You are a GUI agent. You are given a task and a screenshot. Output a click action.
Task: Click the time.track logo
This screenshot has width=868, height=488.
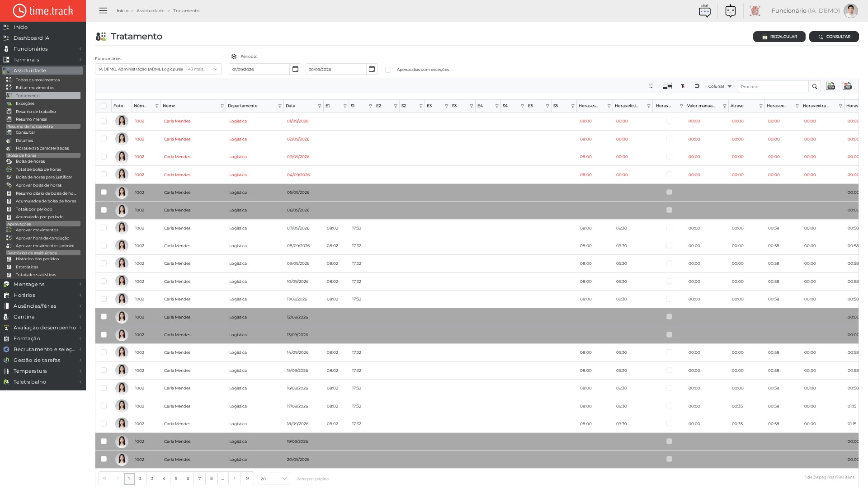tap(43, 11)
